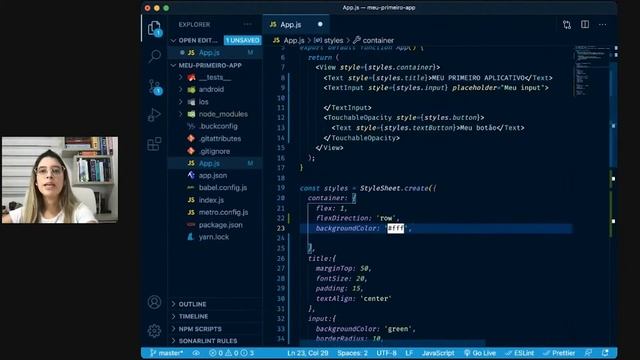Click Ln 23, Col 29 cursor position
640x360 pixels.
[308, 353]
